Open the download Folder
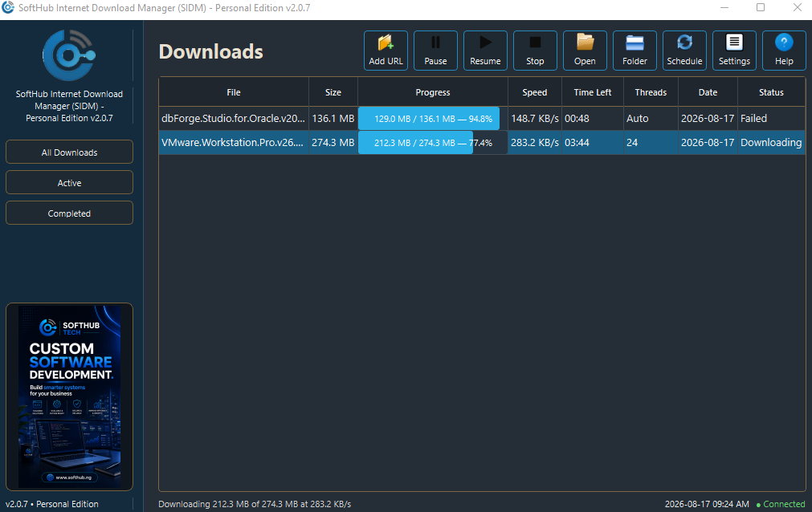 pos(635,51)
